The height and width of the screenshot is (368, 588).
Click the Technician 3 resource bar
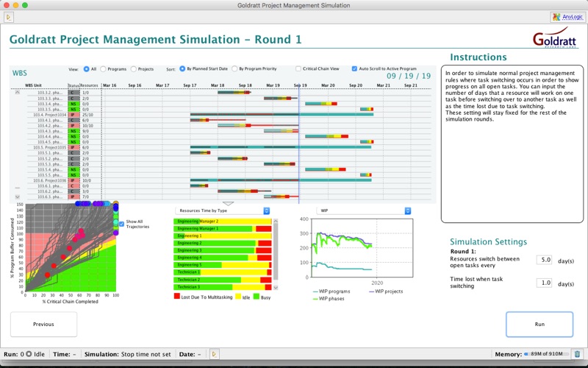pyautogui.click(x=223, y=287)
